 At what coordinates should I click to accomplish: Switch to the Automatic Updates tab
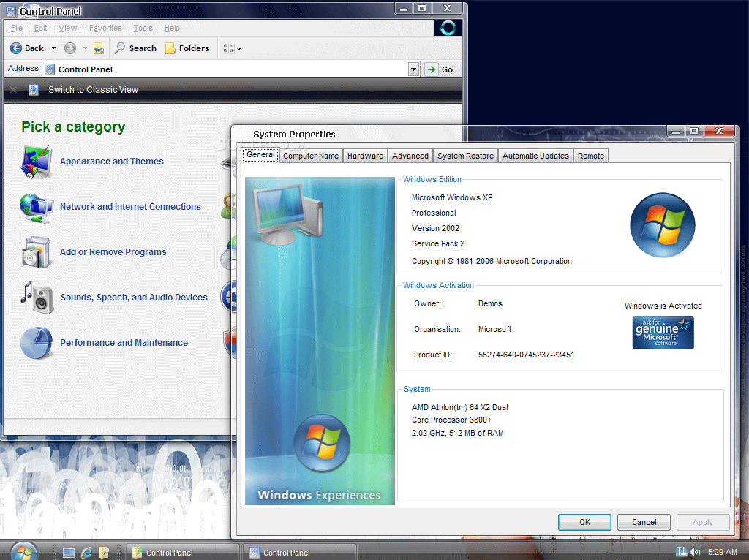pos(535,156)
